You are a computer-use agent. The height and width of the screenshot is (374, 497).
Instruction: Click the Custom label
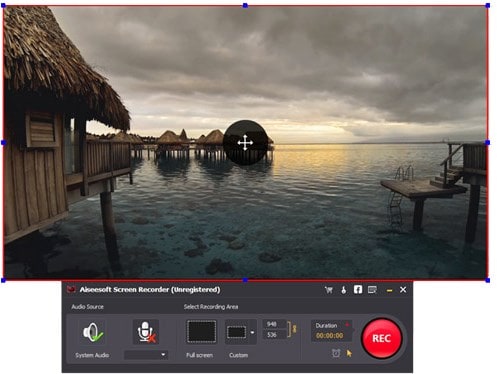pos(238,355)
